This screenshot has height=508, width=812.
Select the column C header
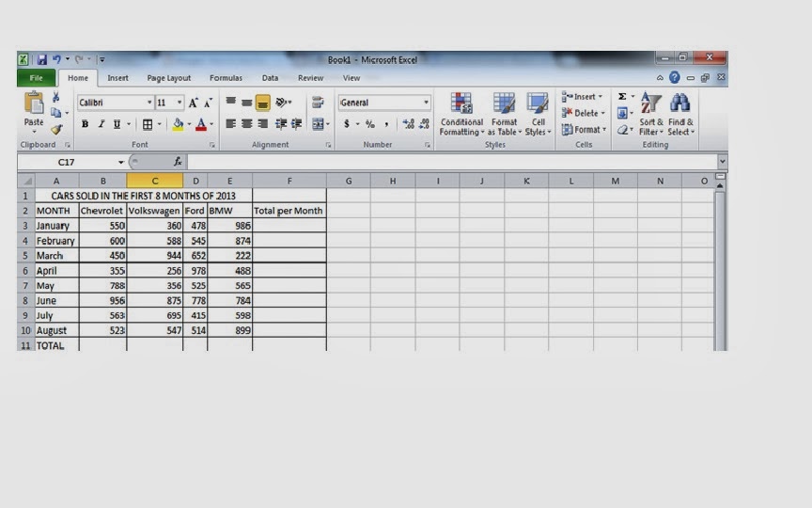tap(155, 181)
